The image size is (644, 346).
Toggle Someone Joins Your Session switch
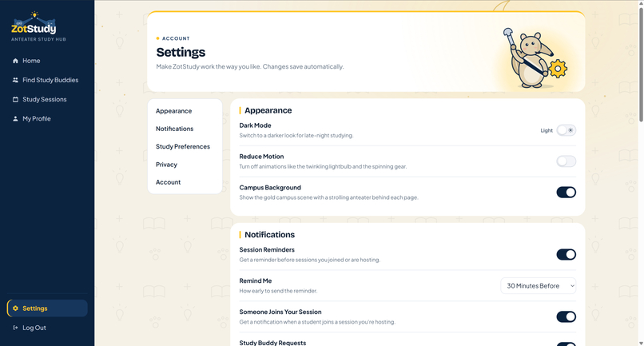566,316
